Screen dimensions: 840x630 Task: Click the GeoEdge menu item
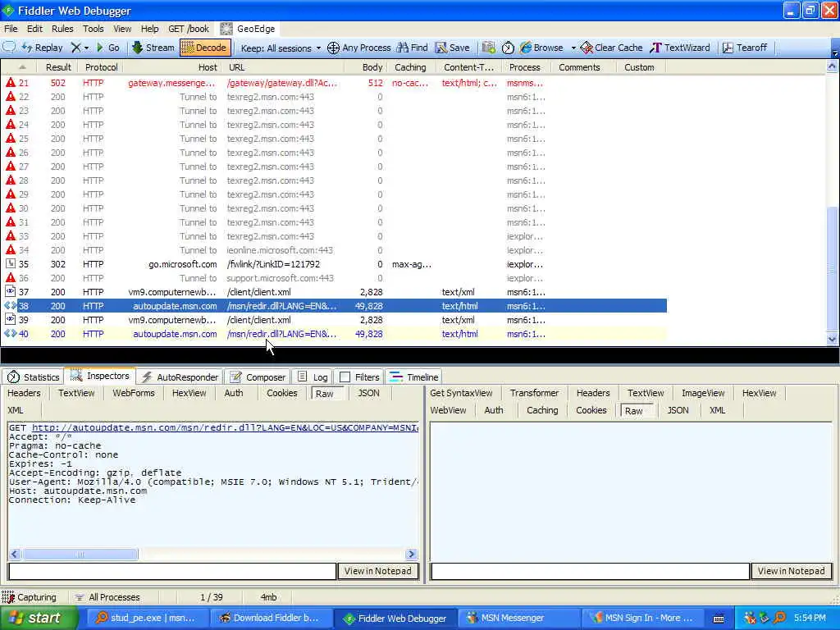(x=248, y=29)
